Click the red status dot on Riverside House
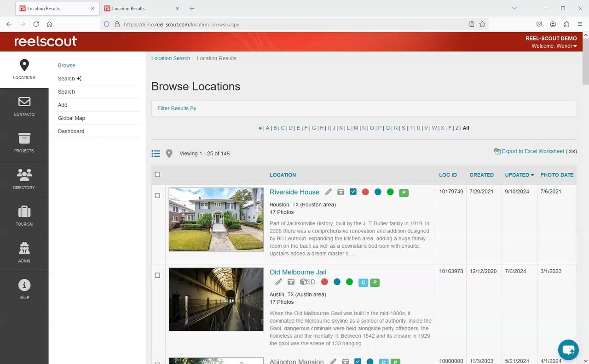 point(365,192)
